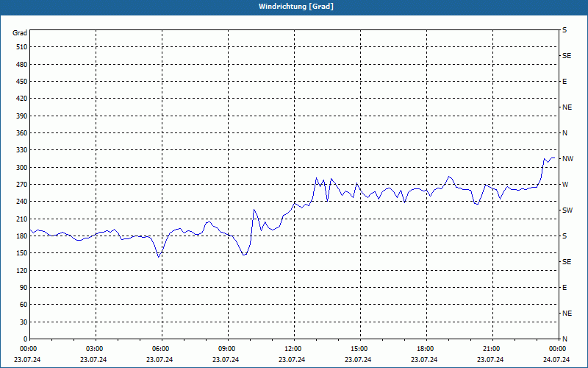Image resolution: width=588 pixels, height=368 pixels.
Task: Click the 390 degree axis label
Action: [21, 116]
